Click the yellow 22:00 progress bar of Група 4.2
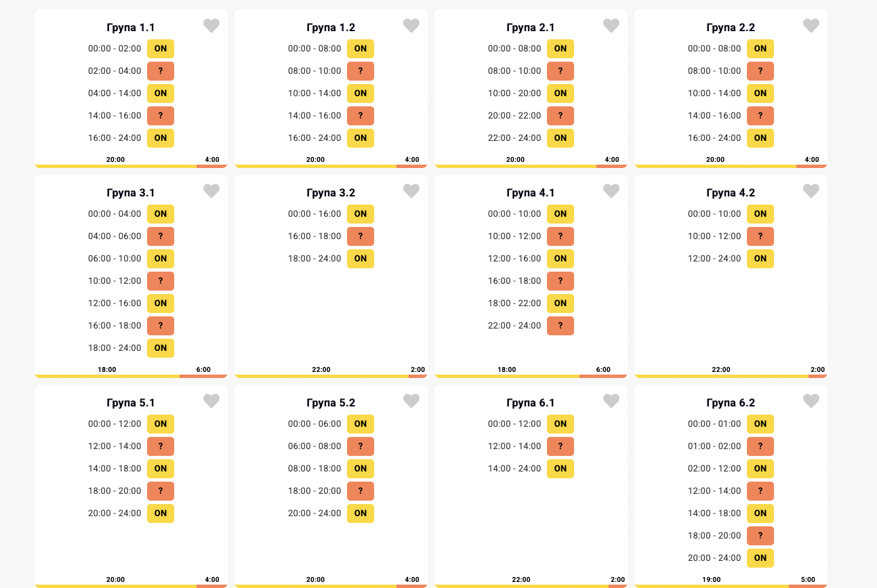The height and width of the screenshot is (588, 877). coord(721,376)
